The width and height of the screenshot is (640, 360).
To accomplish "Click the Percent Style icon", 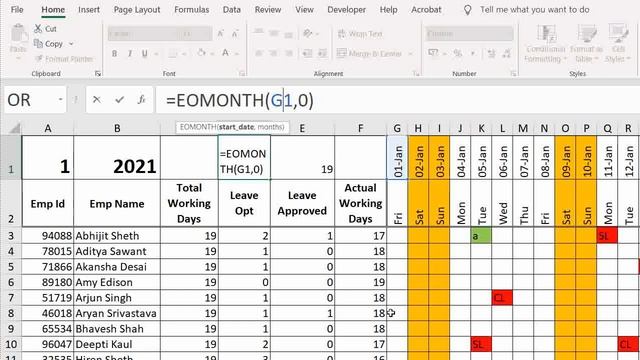I will 458,53.
